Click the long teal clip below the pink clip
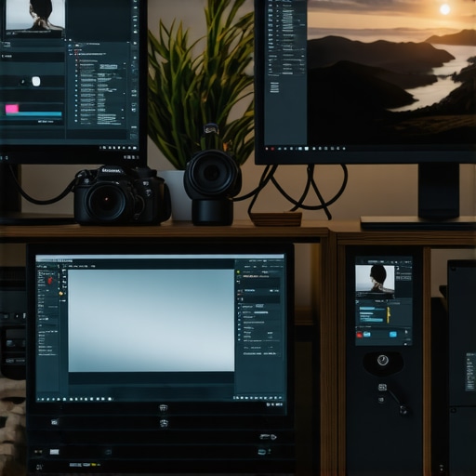 34,114
